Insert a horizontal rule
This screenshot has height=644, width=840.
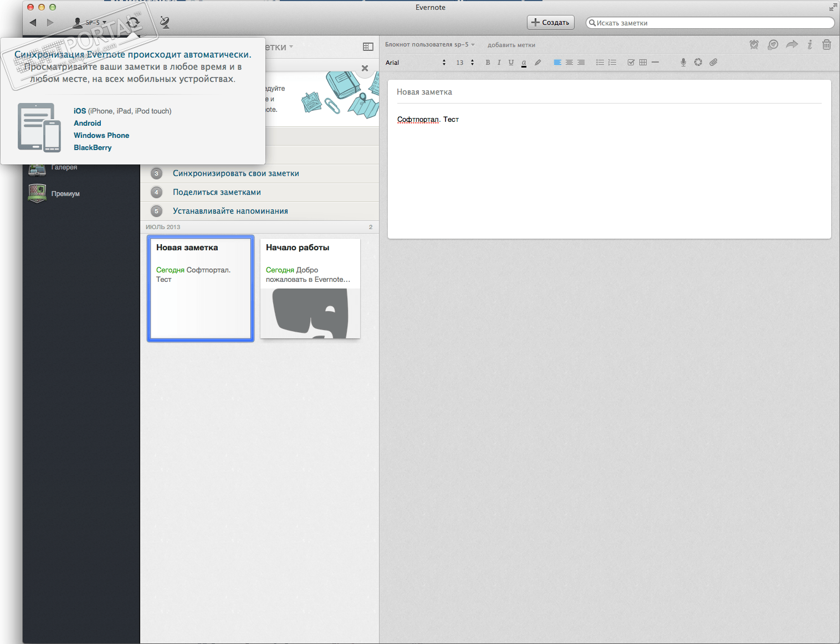coord(655,63)
